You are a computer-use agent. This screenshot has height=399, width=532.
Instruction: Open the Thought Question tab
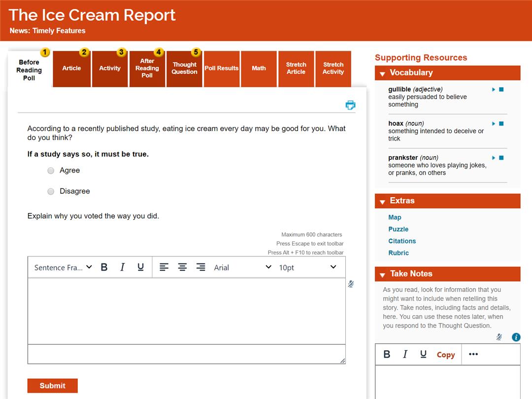(185, 69)
